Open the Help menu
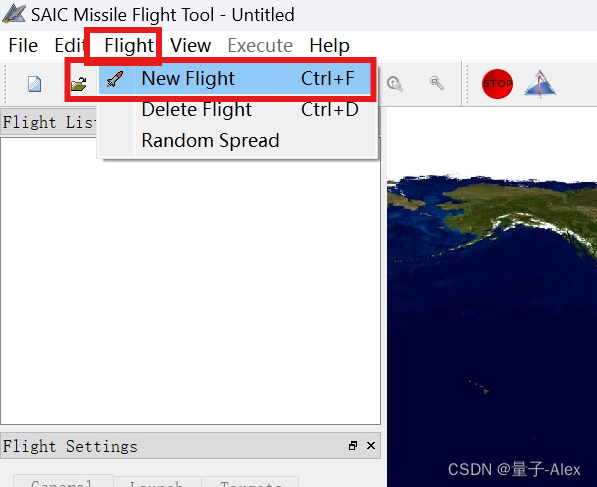This screenshot has width=597, height=487. 329,46
